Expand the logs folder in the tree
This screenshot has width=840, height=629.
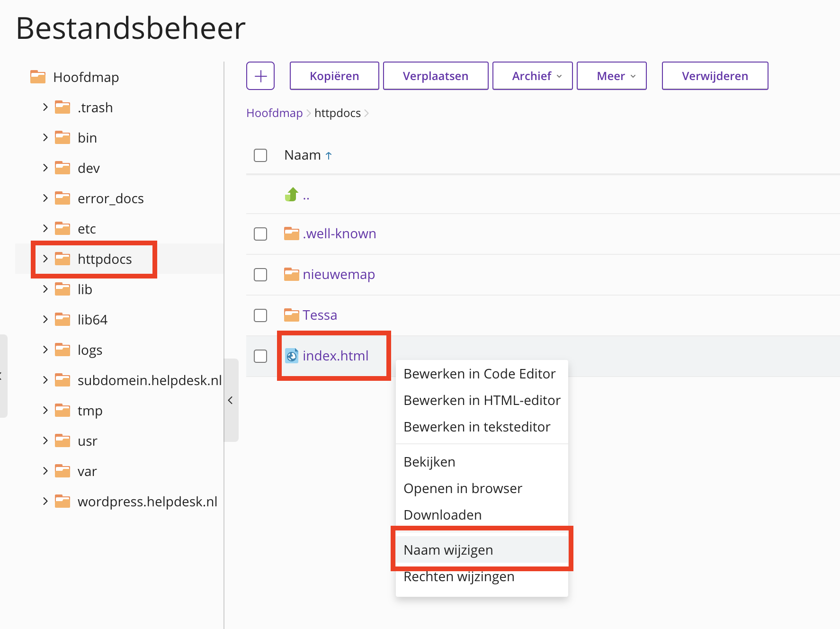(45, 350)
